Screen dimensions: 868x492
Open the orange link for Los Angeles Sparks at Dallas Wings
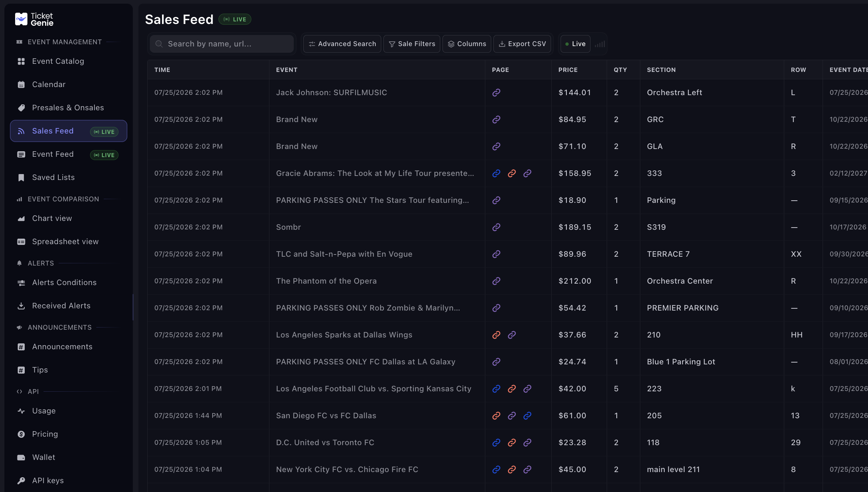pyautogui.click(x=496, y=335)
